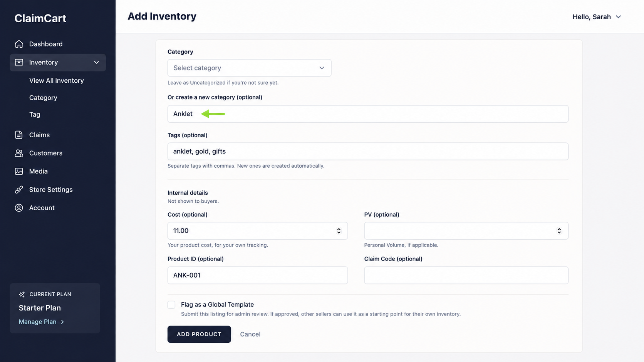644x362 pixels.
Task: Open the Hello, Sarah user dropdown
Action: pyautogui.click(x=597, y=17)
